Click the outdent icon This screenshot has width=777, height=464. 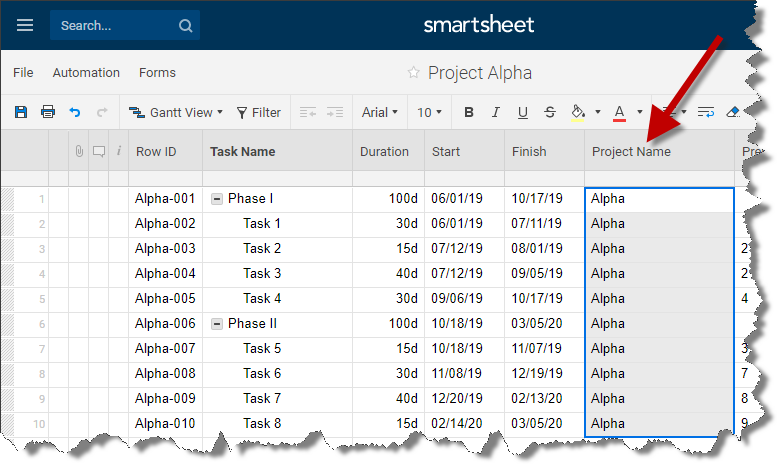[x=308, y=113]
